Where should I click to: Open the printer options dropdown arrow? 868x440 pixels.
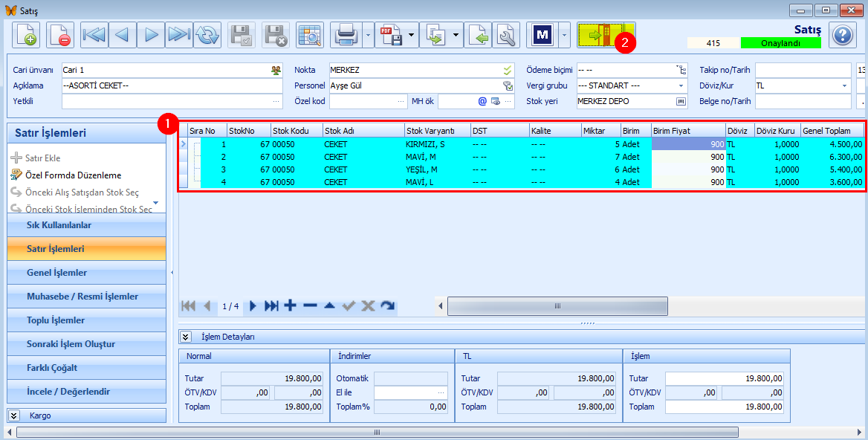click(x=368, y=36)
